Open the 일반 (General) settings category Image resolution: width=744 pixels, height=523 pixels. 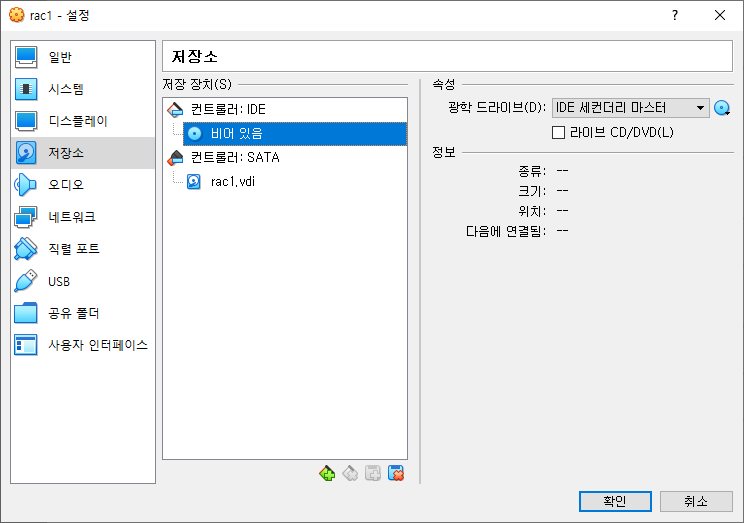tap(83, 57)
